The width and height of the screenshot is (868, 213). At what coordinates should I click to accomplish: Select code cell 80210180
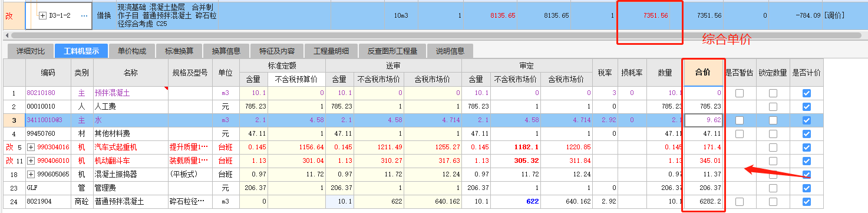(48, 93)
